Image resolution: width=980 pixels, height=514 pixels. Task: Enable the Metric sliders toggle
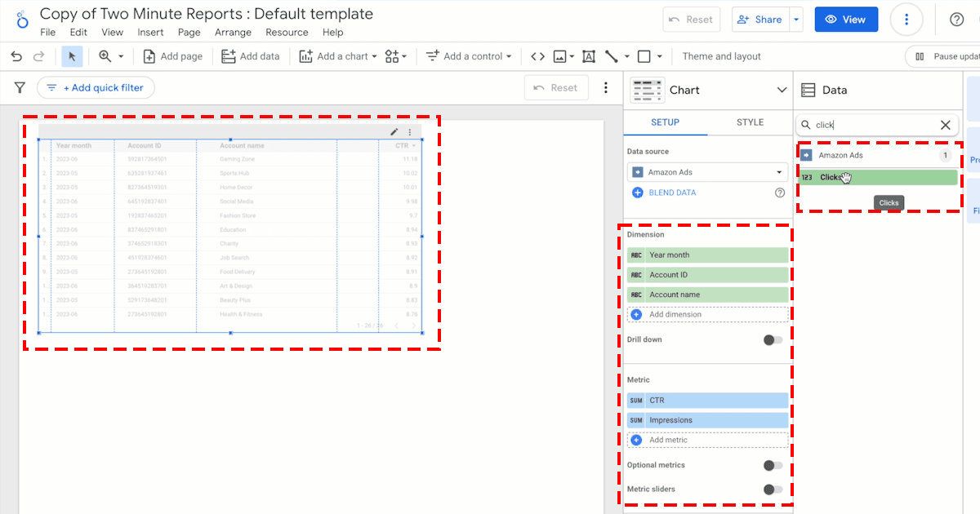point(773,490)
